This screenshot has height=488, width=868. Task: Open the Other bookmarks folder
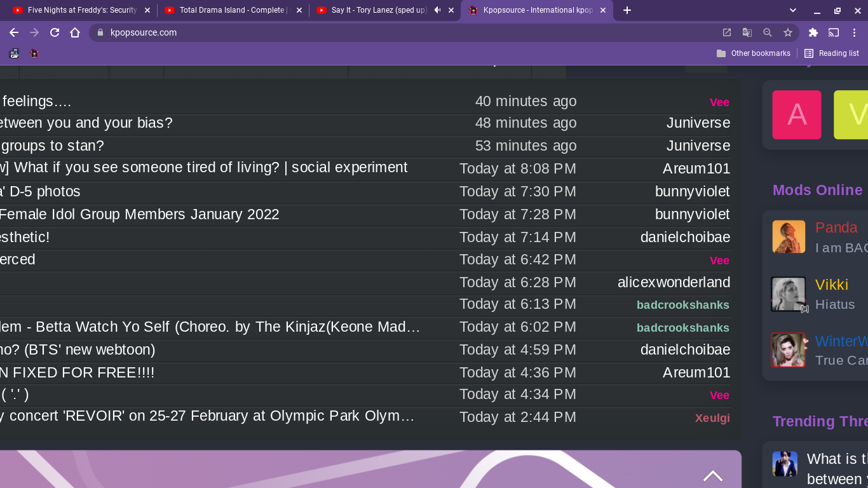754,53
